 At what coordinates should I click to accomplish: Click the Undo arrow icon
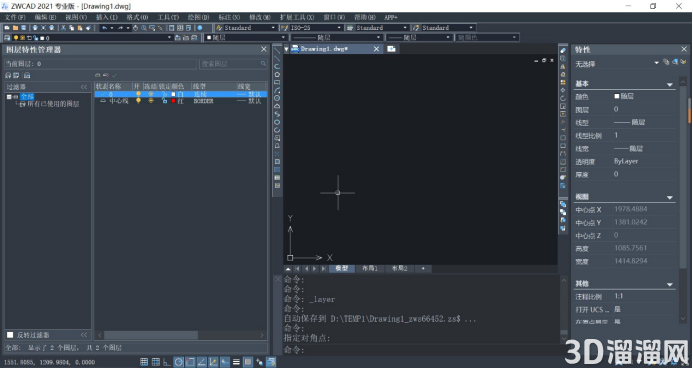point(104,28)
